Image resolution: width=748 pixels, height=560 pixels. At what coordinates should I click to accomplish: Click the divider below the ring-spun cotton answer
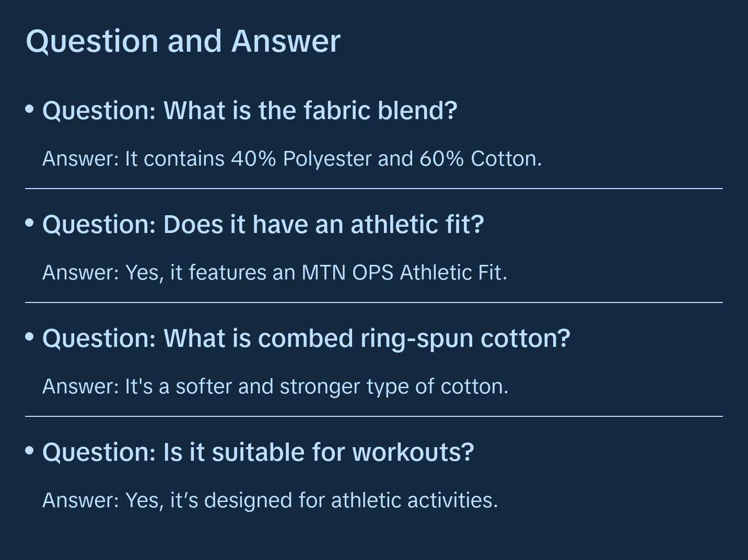click(374, 416)
